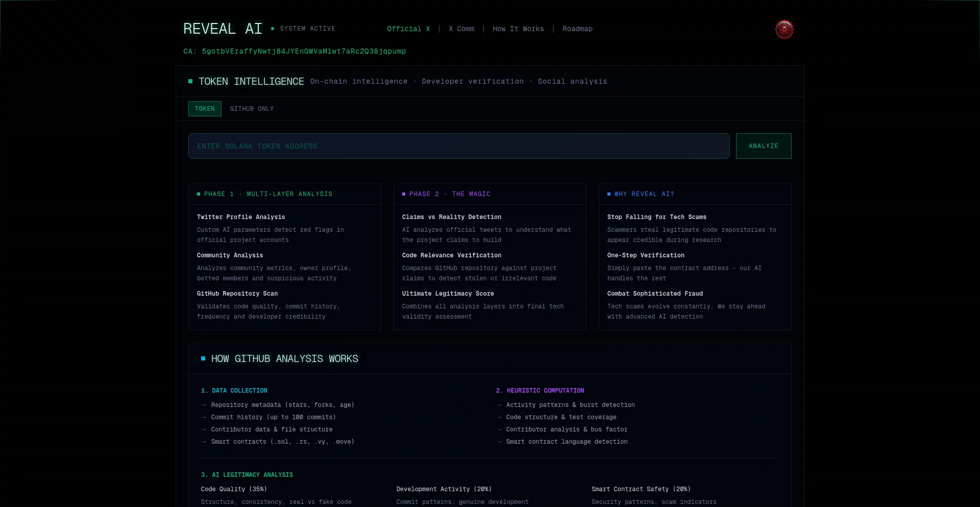Screen dimensions: 980x507
Task: Click the REVEAL AI logo
Action: point(223,29)
